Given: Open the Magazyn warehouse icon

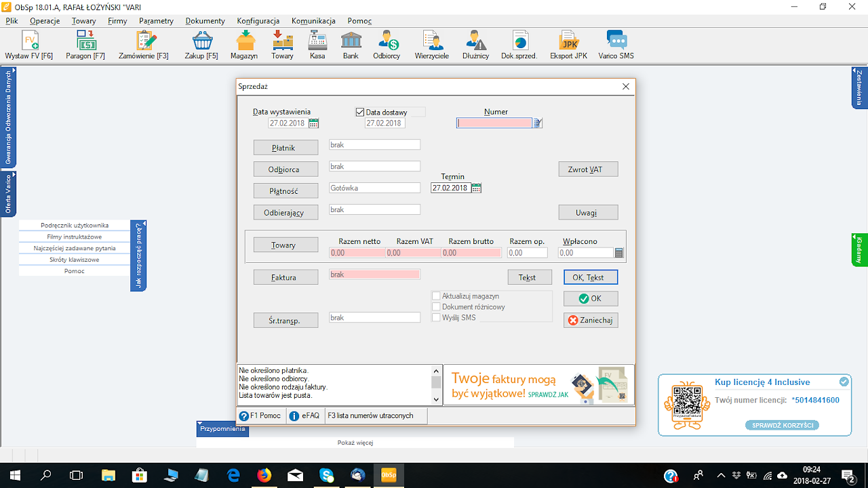Looking at the screenshot, I should tap(244, 45).
